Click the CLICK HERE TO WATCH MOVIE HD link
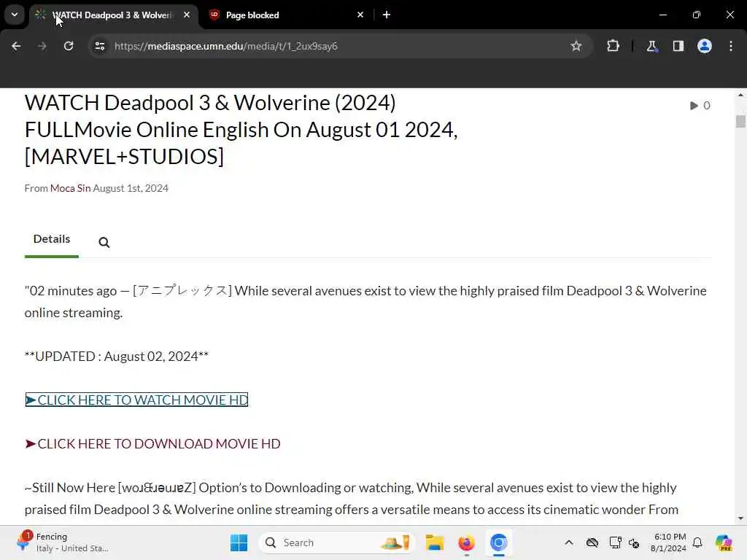Viewport: 747px width, 560px height. 136,400
